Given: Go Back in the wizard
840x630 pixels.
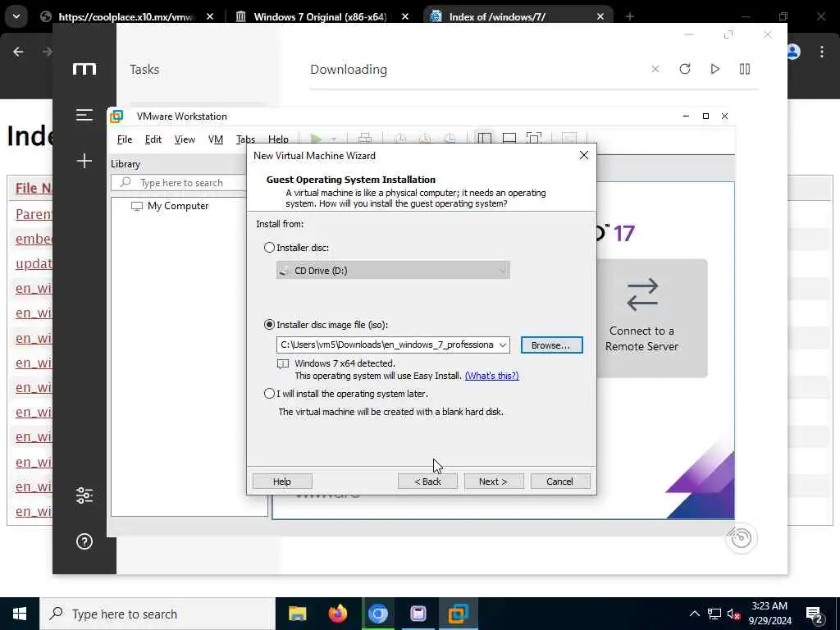Looking at the screenshot, I should (427, 481).
